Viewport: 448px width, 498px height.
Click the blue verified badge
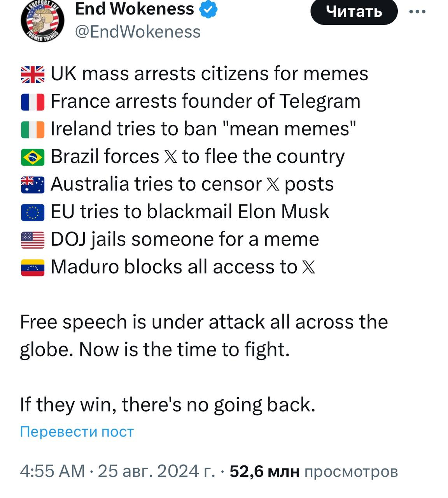tap(208, 9)
